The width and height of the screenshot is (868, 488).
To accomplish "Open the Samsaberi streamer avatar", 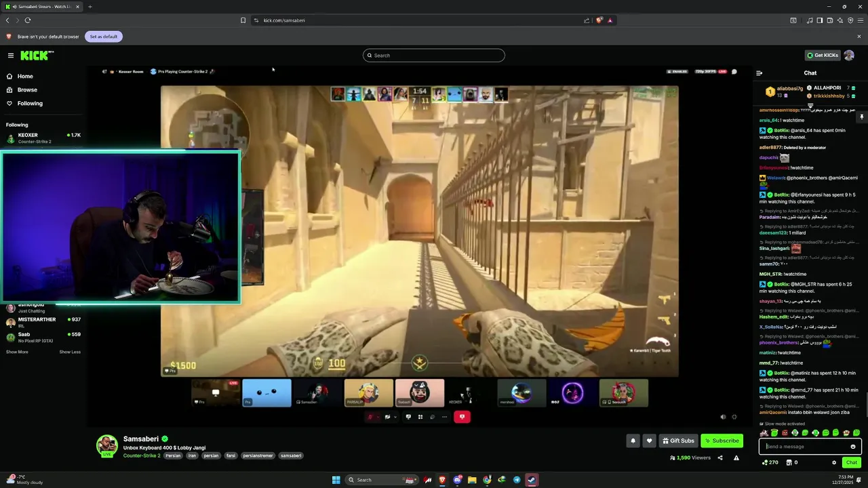I will click(107, 445).
